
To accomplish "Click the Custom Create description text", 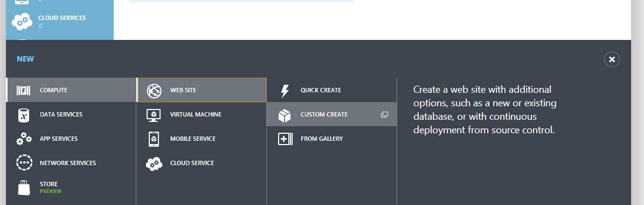I will point(484,110).
